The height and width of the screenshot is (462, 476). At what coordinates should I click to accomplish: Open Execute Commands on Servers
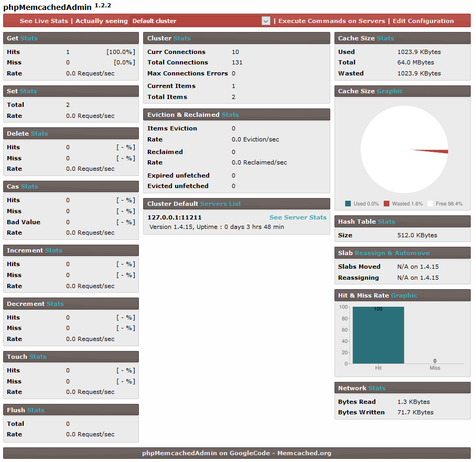(x=332, y=21)
